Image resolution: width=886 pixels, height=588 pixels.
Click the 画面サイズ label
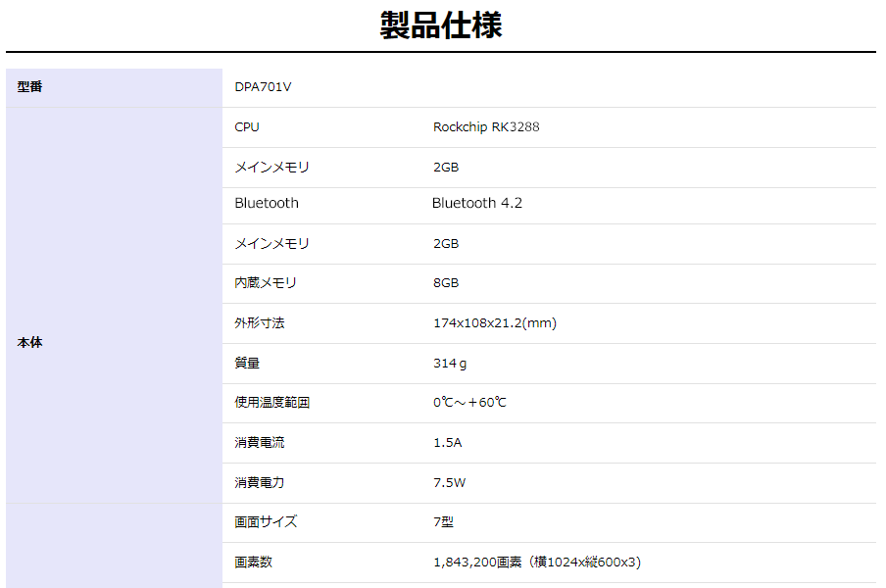[x=266, y=522]
